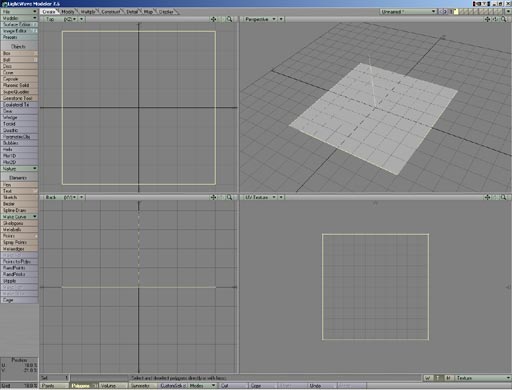512x390 pixels.
Task: Select the Sketch tool
Action: (19, 197)
